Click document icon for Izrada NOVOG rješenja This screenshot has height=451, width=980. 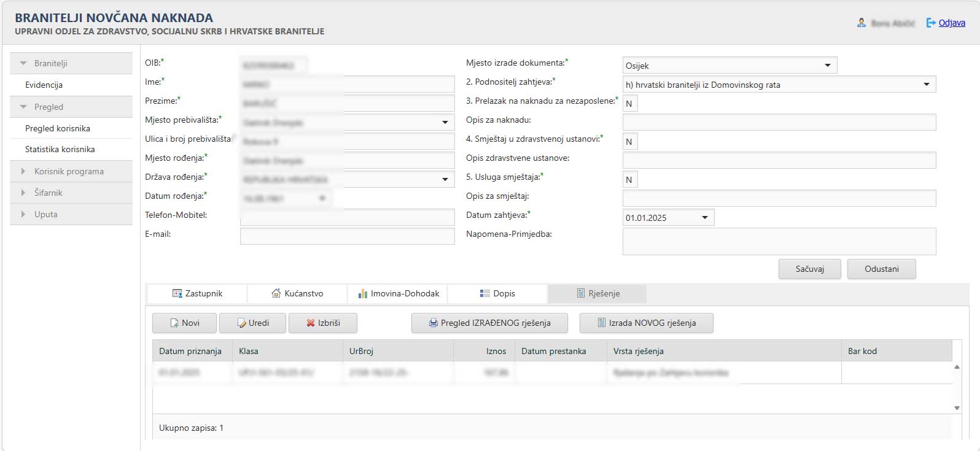pos(602,323)
